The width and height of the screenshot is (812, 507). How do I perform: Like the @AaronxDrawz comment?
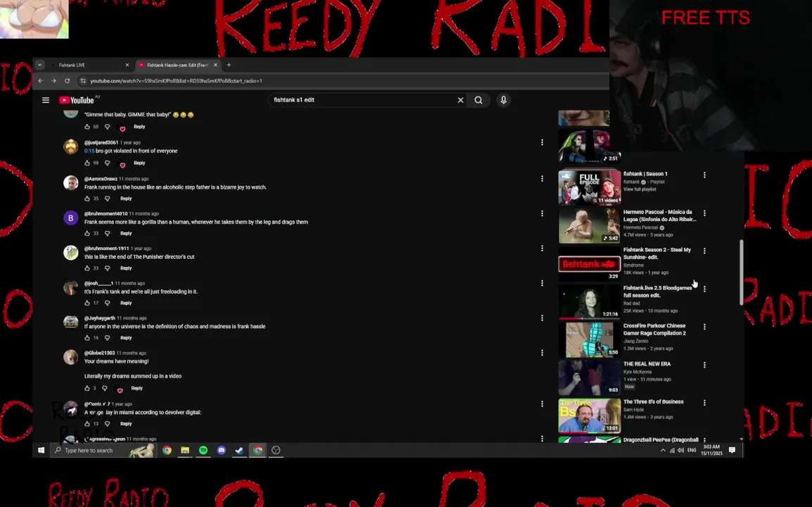coord(87,199)
